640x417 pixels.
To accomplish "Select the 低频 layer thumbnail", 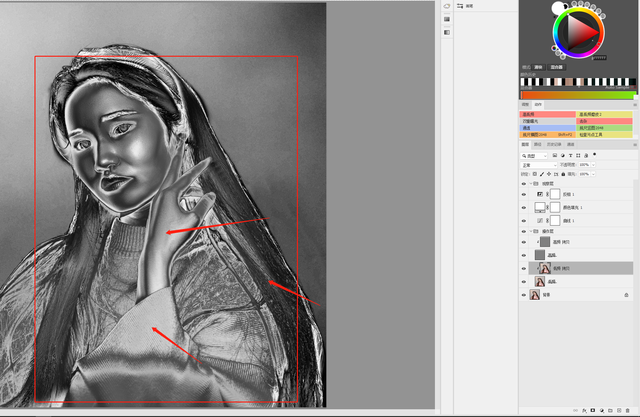I will [x=540, y=282].
